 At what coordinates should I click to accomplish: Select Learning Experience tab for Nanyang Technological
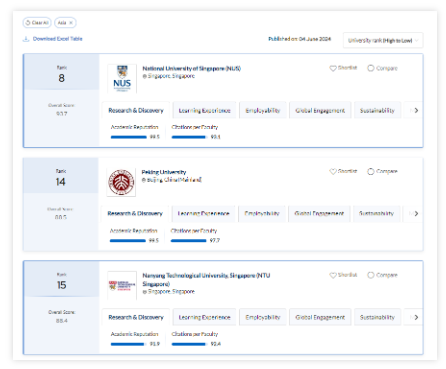tap(204, 317)
